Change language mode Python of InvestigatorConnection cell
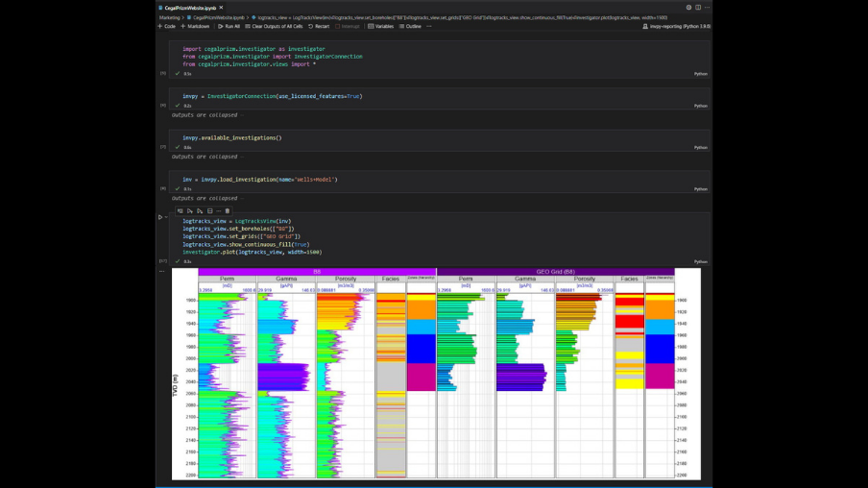The width and height of the screenshot is (868, 488). point(701,106)
